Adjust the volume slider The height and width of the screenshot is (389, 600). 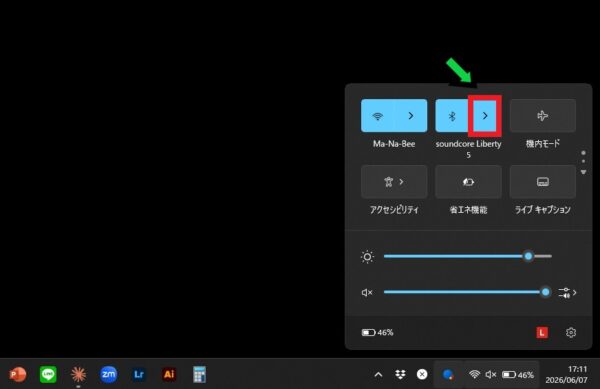[x=468, y=292]
